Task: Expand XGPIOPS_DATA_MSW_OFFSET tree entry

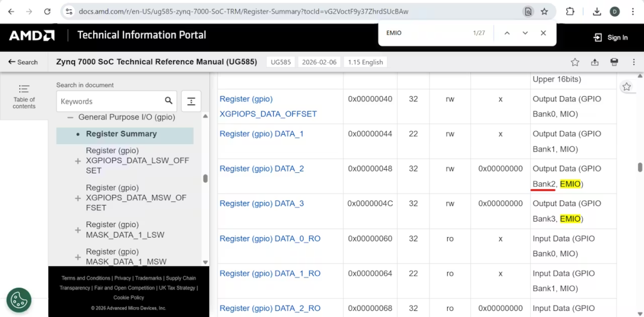Action: 78,198
